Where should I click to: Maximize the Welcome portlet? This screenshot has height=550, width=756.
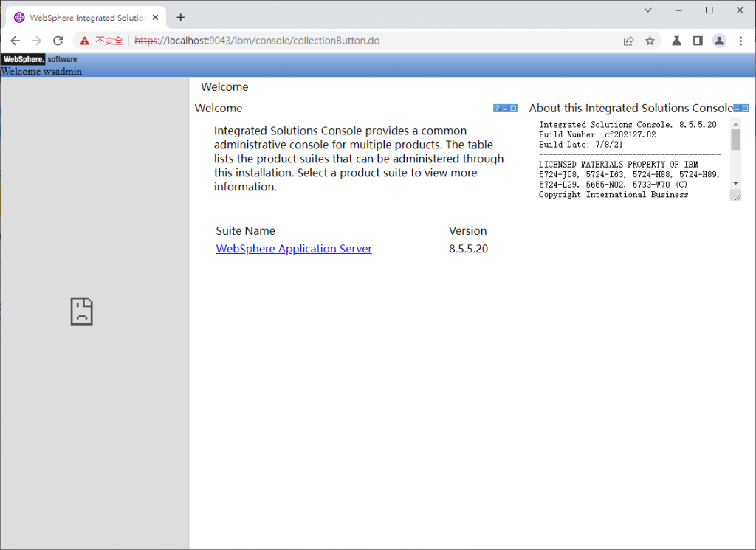click(x=514, y=109)
